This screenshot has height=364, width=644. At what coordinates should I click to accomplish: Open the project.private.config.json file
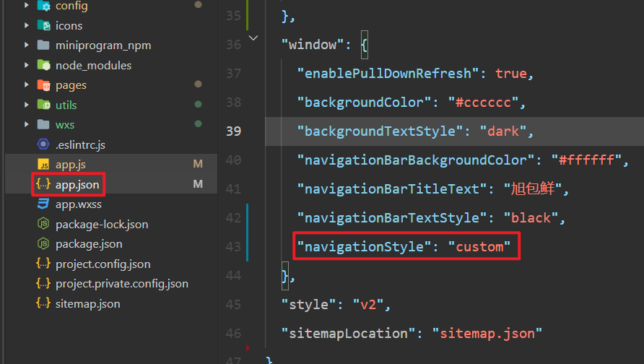(122, 284)
